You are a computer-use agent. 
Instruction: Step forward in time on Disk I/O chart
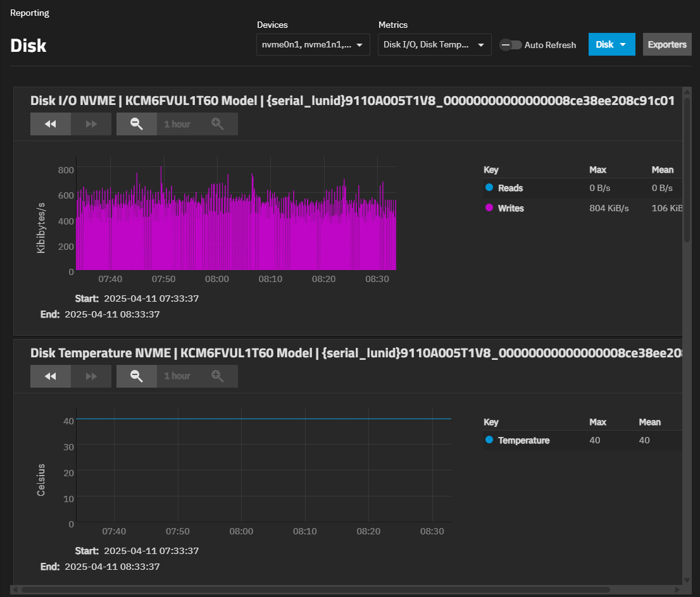tap(91, 124)
